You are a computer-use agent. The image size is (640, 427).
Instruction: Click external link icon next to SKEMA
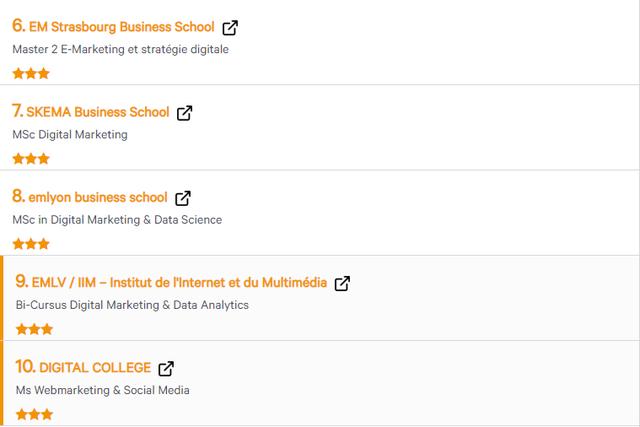(184, 113)
